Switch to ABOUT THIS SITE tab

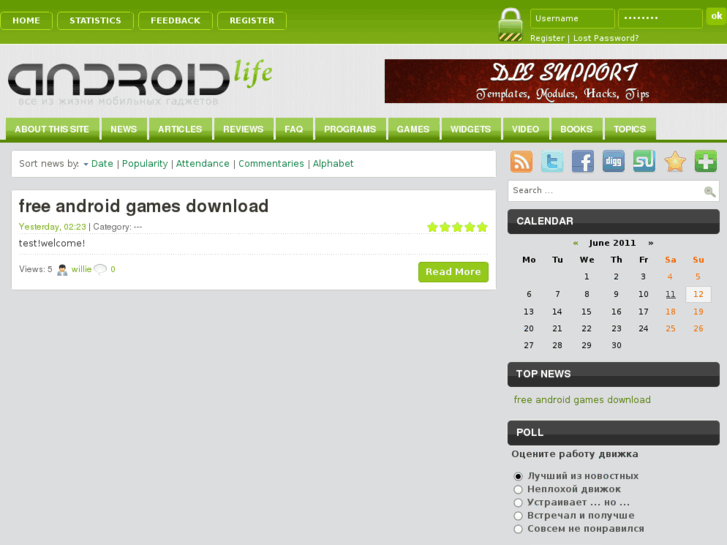pyautogui.click(x=52, y=129)
